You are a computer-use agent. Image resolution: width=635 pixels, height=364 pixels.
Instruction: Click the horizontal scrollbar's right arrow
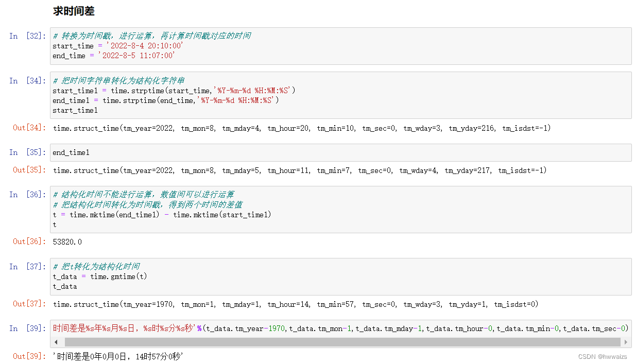point(626,342)
